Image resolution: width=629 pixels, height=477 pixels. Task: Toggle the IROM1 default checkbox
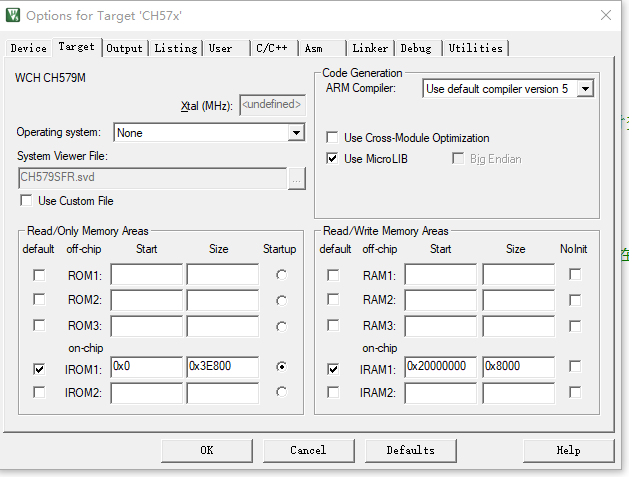pos(39,369)
